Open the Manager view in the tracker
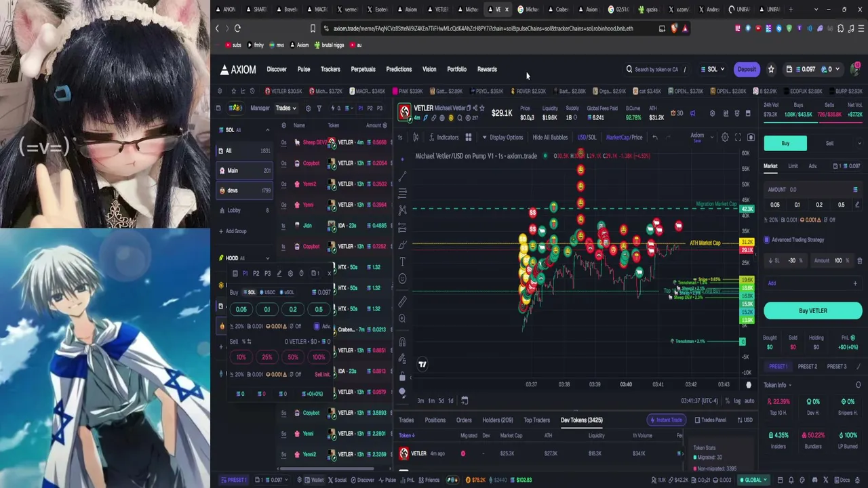The image size is (868, 488). click(x=260, y=108)
